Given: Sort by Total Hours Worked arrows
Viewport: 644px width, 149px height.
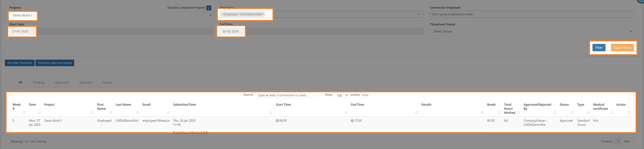Looking at the screenshot, I should pyautogui.click(x=518, y=113).
